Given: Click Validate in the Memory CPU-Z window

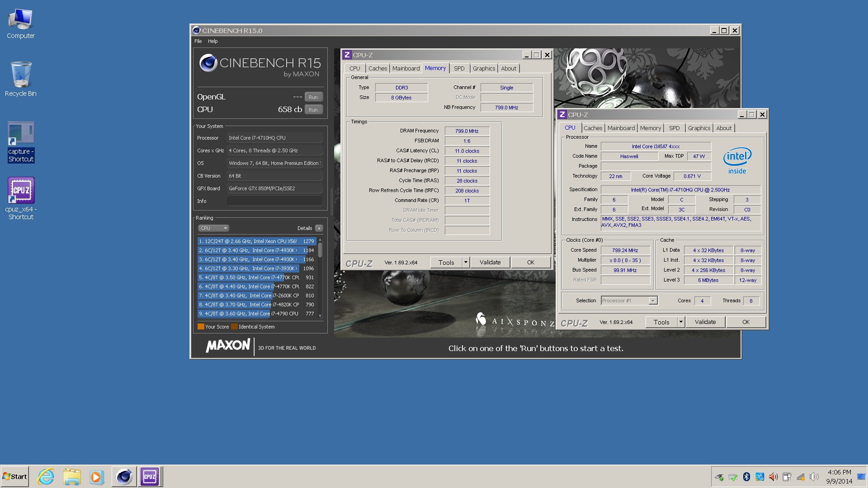Looking at the screenshot, I should click(x=490, y=262).
